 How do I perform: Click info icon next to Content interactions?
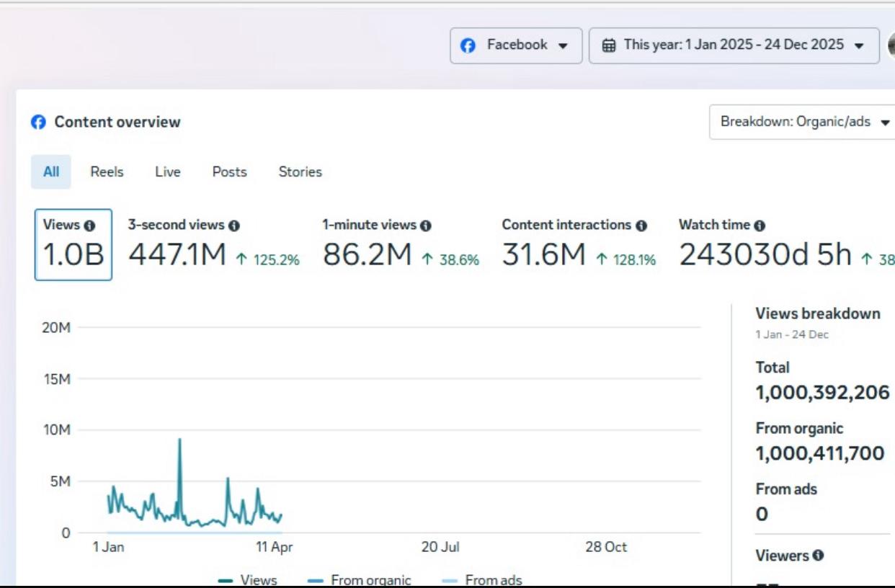point(641,226)
